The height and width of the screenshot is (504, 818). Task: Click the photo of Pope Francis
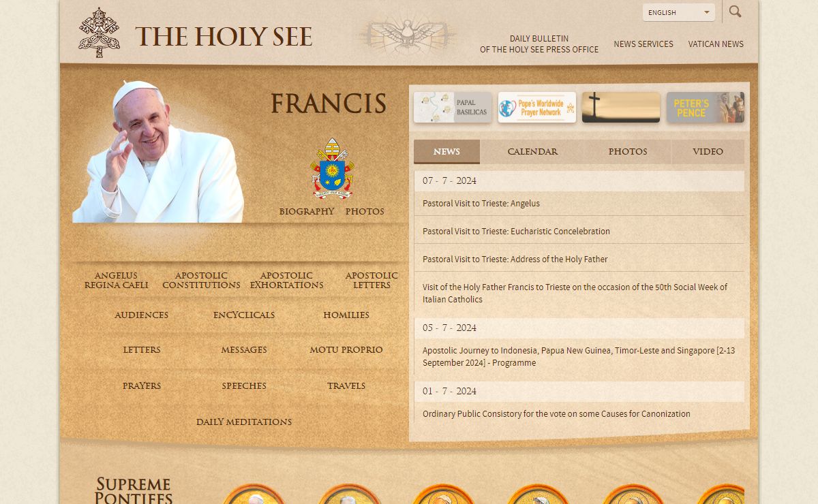pos(158,151)
